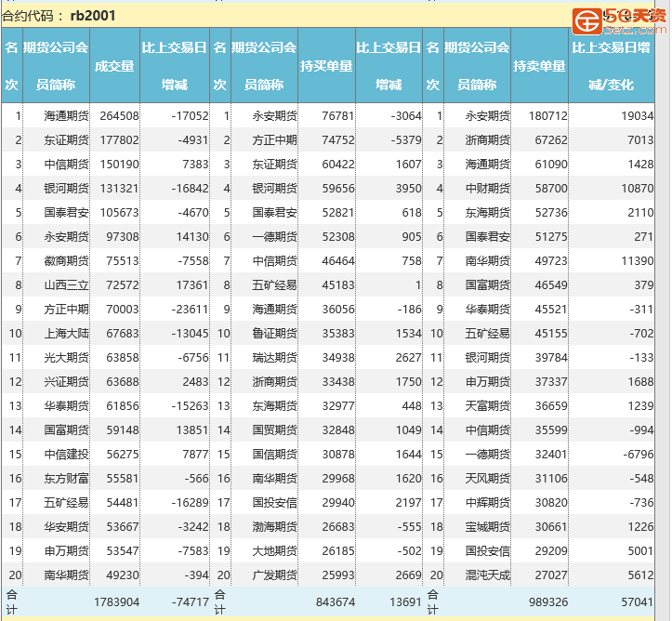
Task: Click 方正中期 long position 74752
Action: point(338,140)
